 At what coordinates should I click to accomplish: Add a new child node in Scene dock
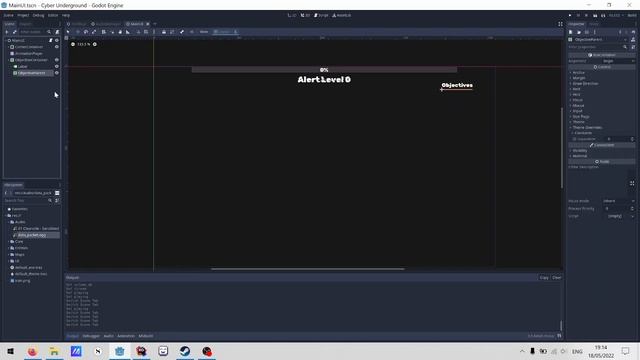(x=7, y=32)
